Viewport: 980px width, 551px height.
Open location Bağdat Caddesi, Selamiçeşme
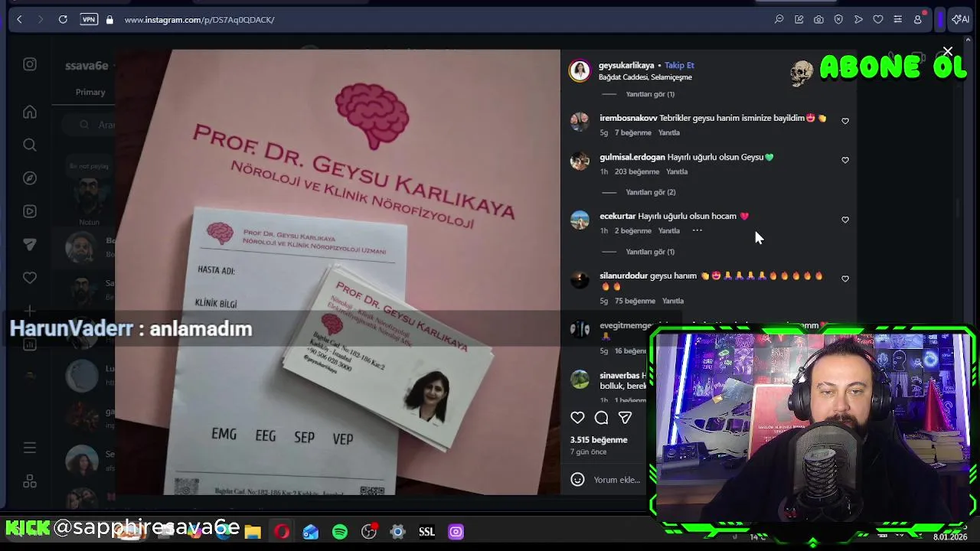click(645, 77)
